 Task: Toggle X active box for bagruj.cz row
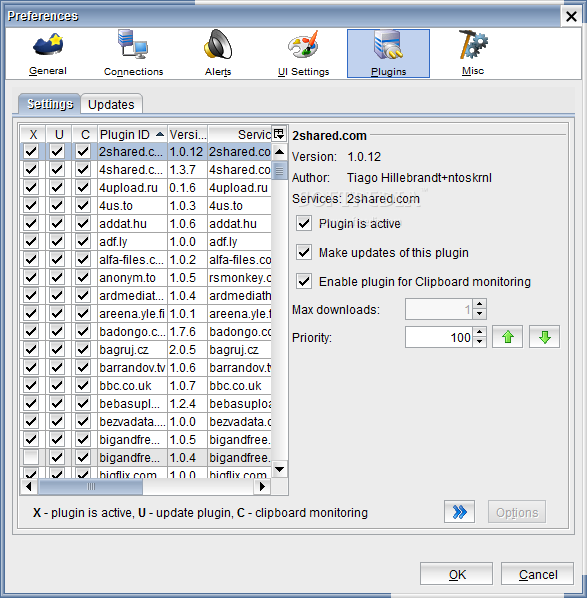(x=31, y=349)
